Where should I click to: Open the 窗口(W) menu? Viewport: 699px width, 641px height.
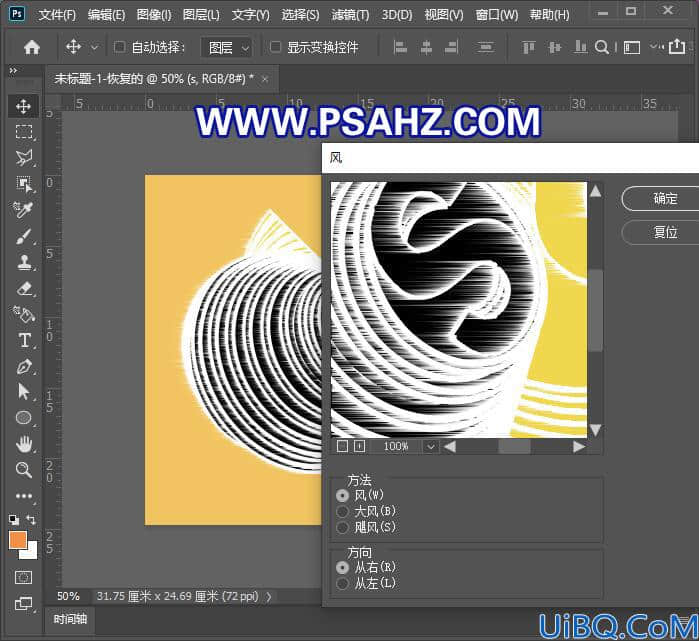tap(497, 15)
